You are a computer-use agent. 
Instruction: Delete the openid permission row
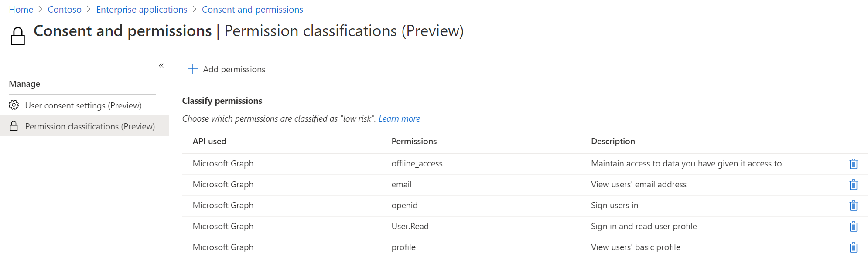coord(853,206)
